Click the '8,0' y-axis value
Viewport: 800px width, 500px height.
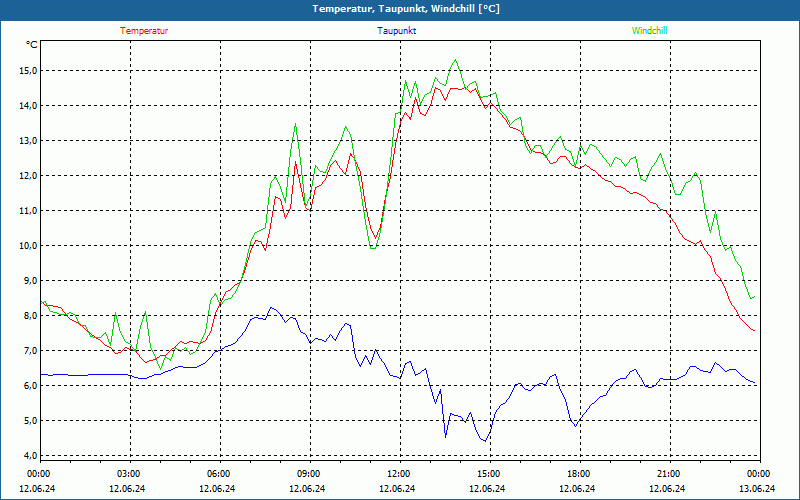point(30,315)
